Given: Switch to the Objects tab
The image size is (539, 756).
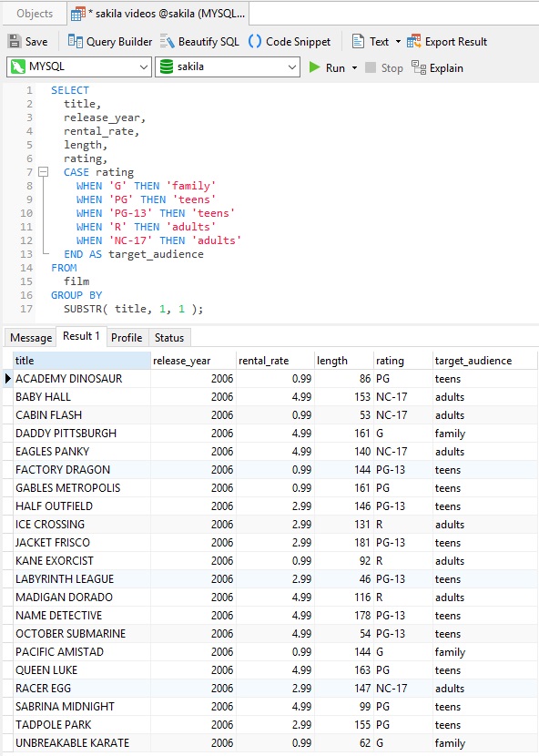Looking at the screenshot, I should 35,14.
